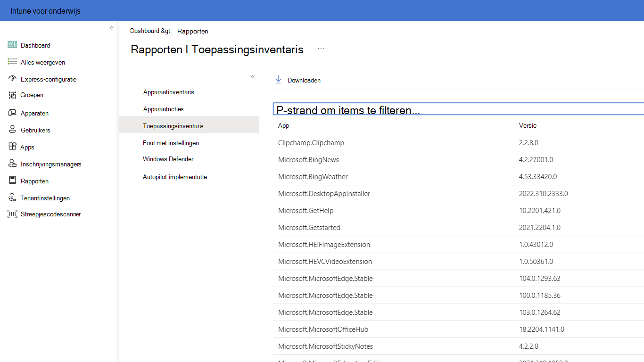The image size is (644, 362).
Task: Click the Apps grid icon
Action: pyautogui.click(x=12, y=147)
